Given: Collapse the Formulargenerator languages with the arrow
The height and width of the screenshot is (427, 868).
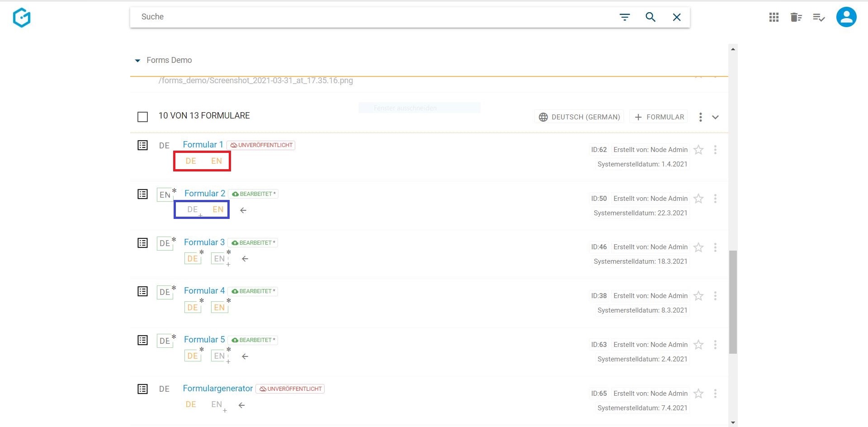Looking at the screenshot, I should (242, 405).
